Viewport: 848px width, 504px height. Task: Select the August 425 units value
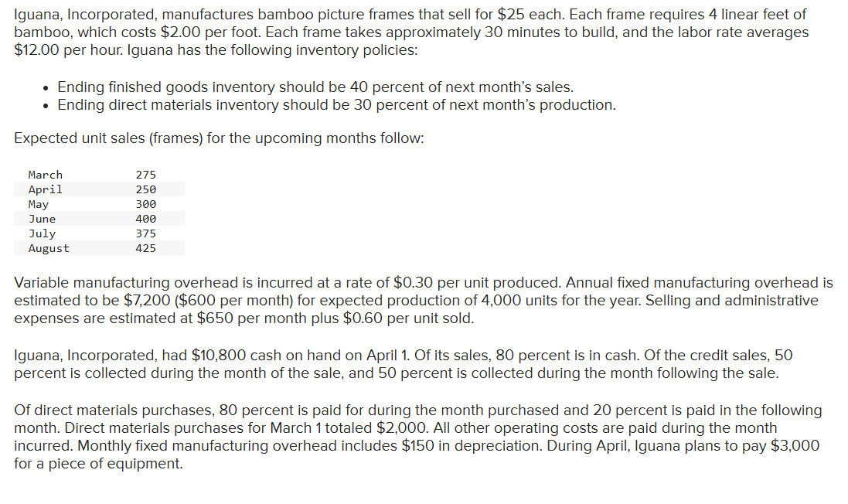145,248
